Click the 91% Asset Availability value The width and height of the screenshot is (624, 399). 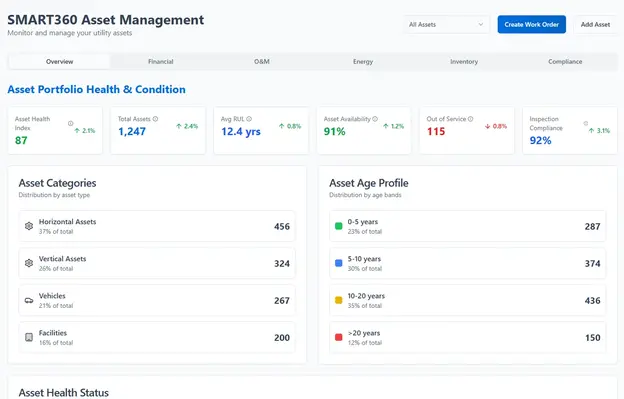pyautogui.click(x=334, y=131)
